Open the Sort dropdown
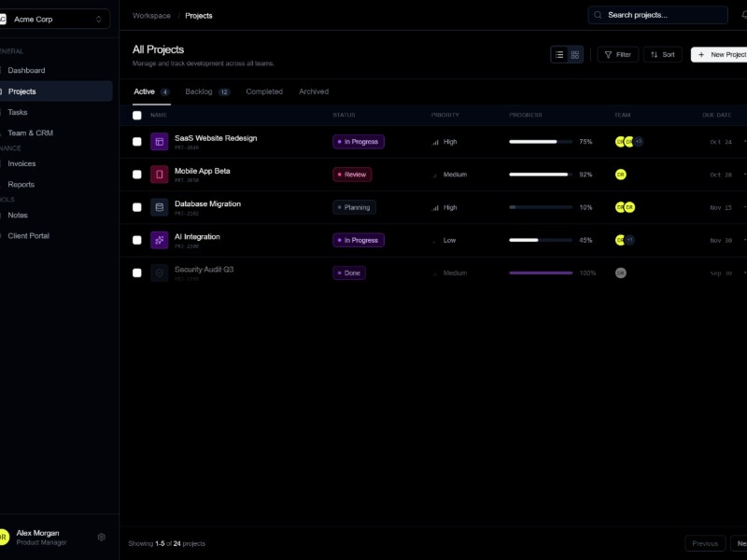This screenshot has height=560, width=747. [x=662, y=54]
